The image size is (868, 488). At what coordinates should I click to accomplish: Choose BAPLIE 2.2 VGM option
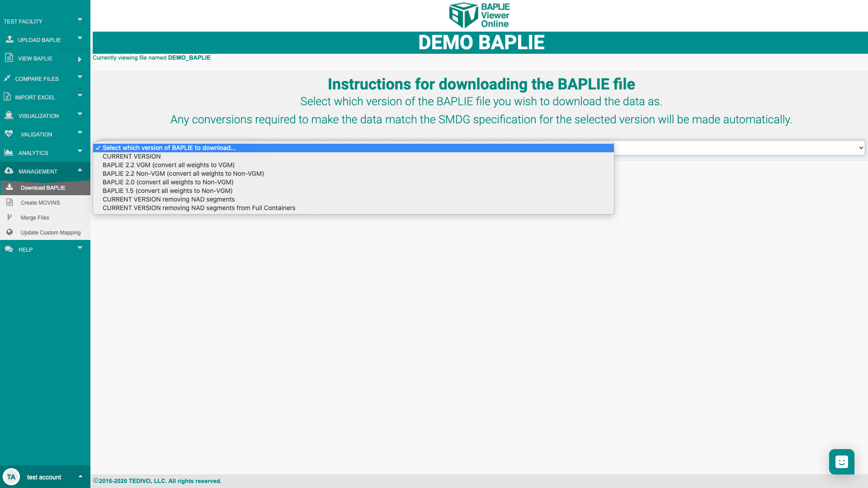pyautogui.click(x=168, y=165)
